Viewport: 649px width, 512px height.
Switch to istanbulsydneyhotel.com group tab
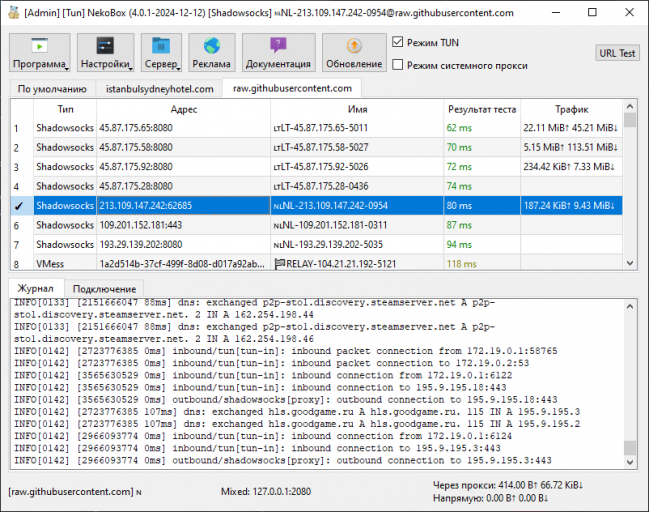coord(159,89)
